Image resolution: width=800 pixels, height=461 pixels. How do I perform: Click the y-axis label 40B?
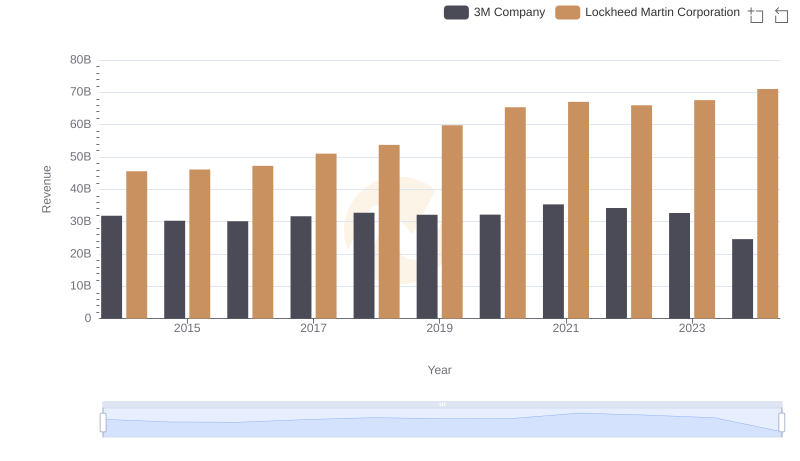tap(81, 189)
